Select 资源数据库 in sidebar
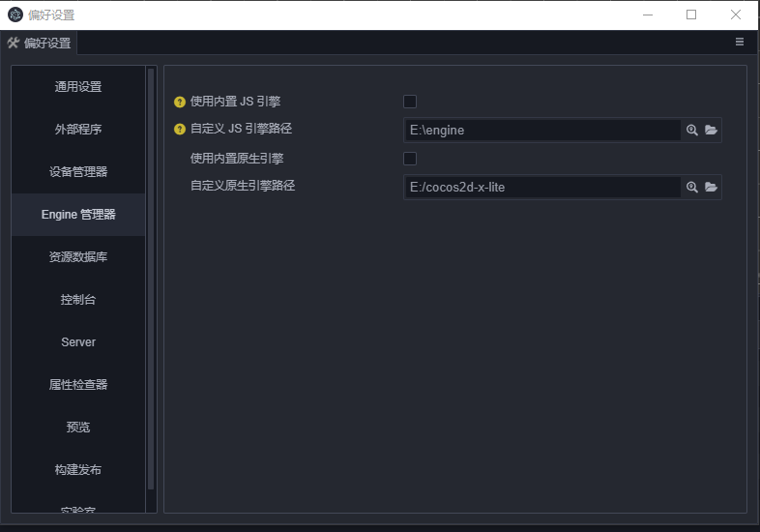This screenshot has height=532, width=760. pyautogui.click(x=78, y=257)
